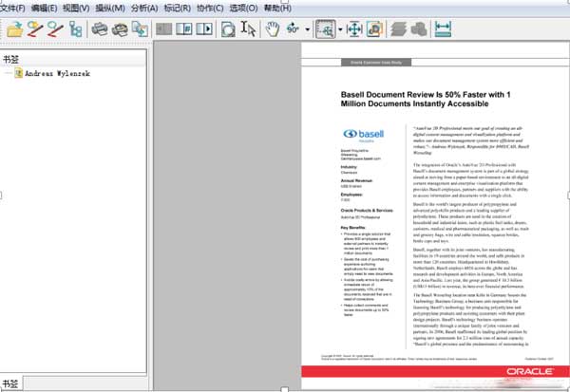570x392 pixels.
Task: Click the grey case study header label
Action: pos(376,63)
